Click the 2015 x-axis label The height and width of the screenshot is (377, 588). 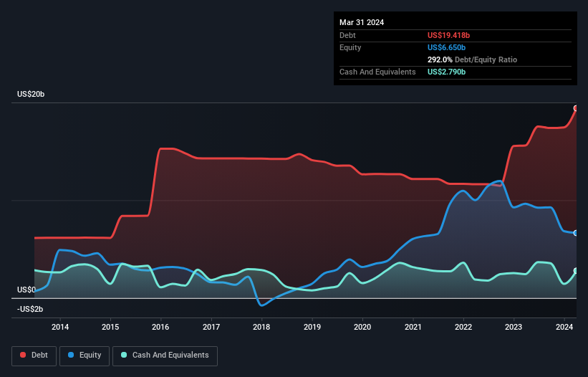pyautogui.click(x=110, y=327)
